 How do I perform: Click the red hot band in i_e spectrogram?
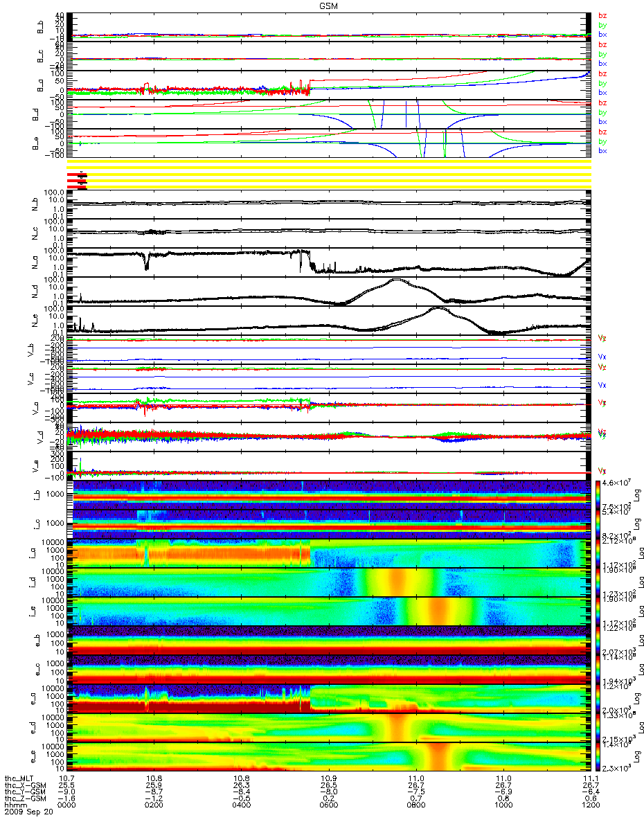439,611
